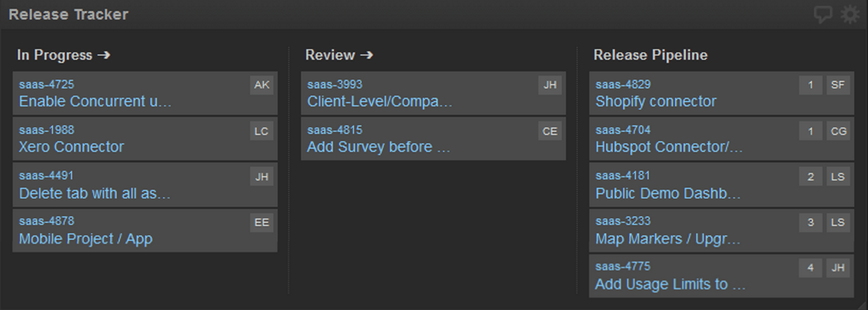The image size is (868, 310).
Task: Click the EE badge on Mobile Project card
Action: point(261,222)
